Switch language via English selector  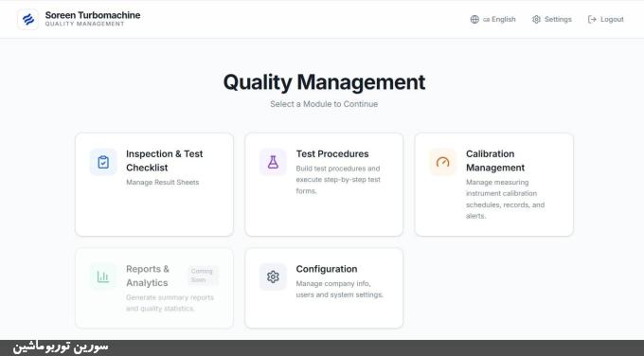(x=492, y=19)
